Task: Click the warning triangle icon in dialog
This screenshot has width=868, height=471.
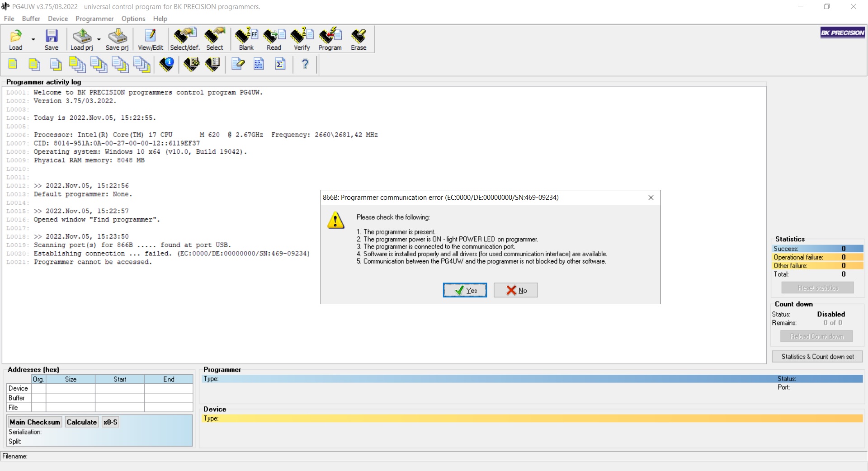Action: tap(336, 220)
